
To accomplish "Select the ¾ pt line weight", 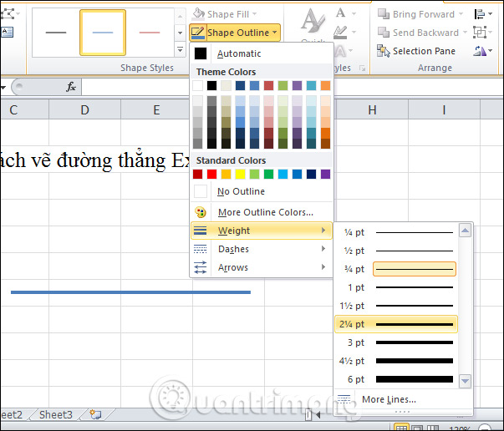I will point(396,269).
